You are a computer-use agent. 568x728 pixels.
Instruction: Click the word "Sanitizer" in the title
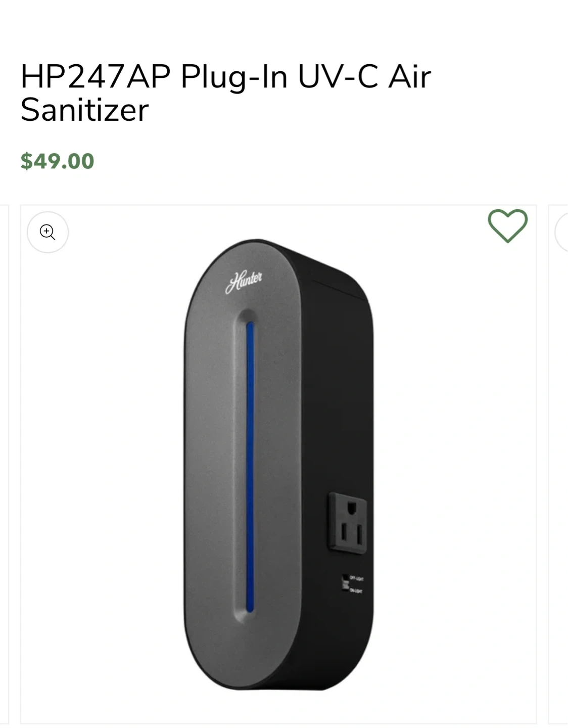(85, 110)
